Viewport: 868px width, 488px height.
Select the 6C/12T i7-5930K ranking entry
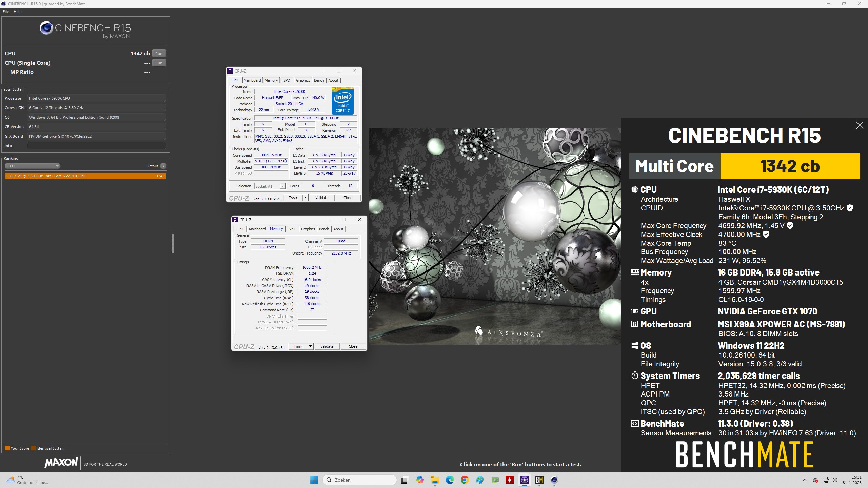click(x=85, y=176)
